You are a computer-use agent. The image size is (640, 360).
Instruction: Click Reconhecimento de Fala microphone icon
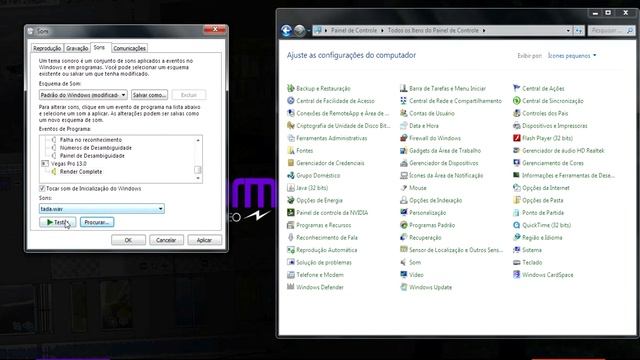(x=291, y=238)
